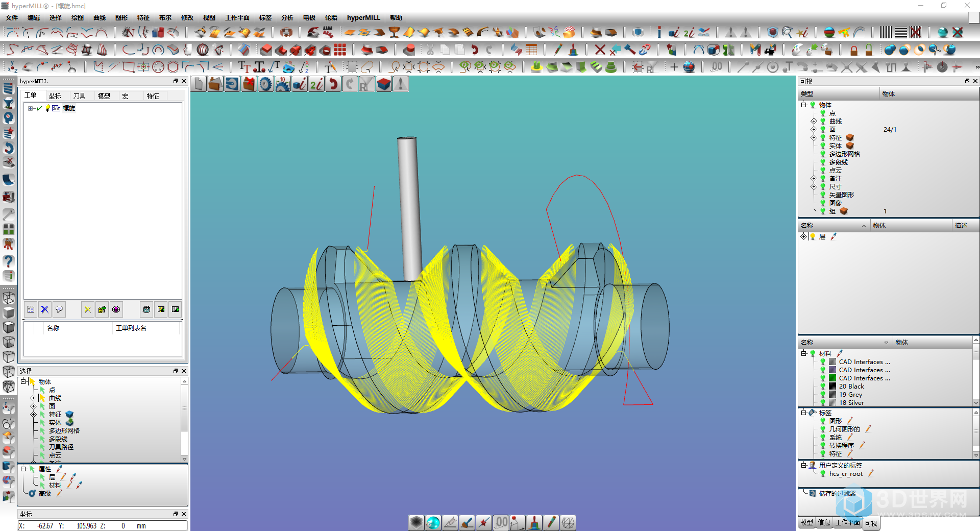Switch to the 工作平面 tab at bottom right
This screenshot has height=531, width=980.
tap(847, 523)
